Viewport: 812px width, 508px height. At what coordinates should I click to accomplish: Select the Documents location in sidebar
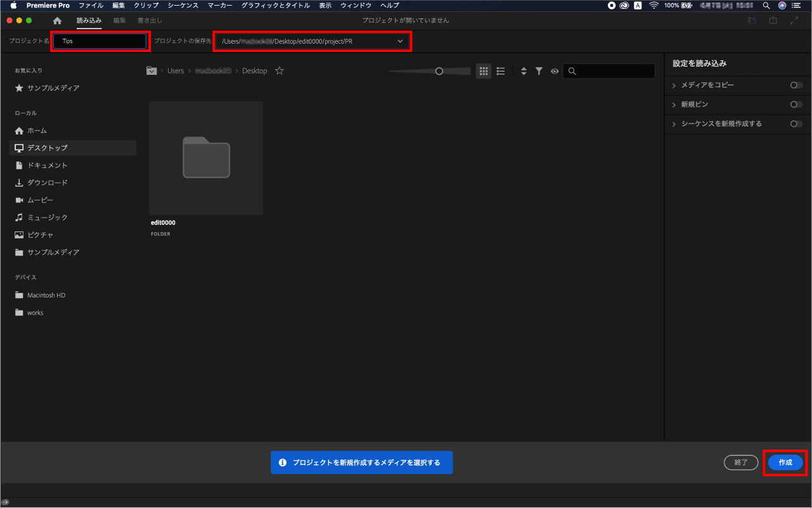pos(73,166)
